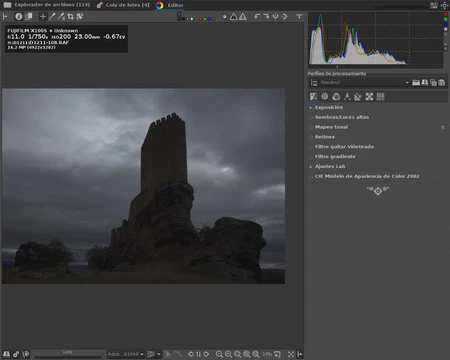Open the Detail tools tab

pyautogui.click(x=325, y=97)
